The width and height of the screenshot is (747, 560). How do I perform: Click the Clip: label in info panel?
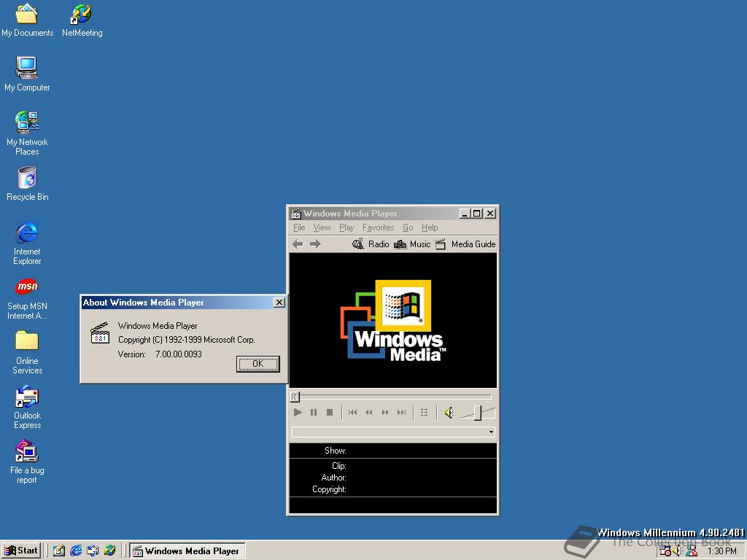click(x=338, y=466)
